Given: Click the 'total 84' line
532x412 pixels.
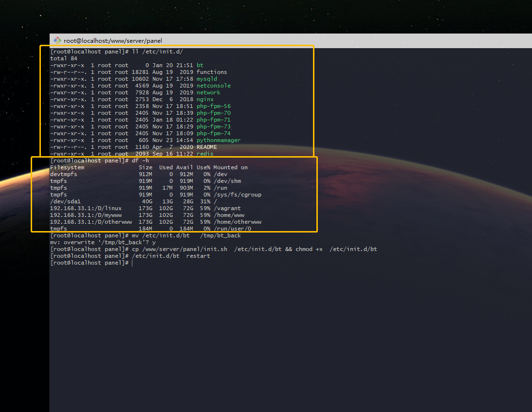Looking at the screenshot, I should [x=64, y=58].
